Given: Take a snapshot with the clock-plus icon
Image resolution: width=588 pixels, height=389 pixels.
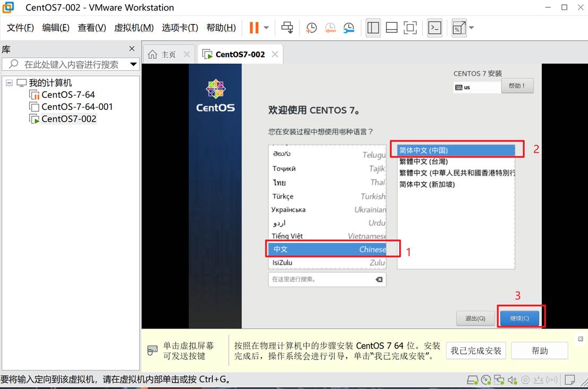Looking at the screenshot, I should pyautogui.click(x=312, y=28).
